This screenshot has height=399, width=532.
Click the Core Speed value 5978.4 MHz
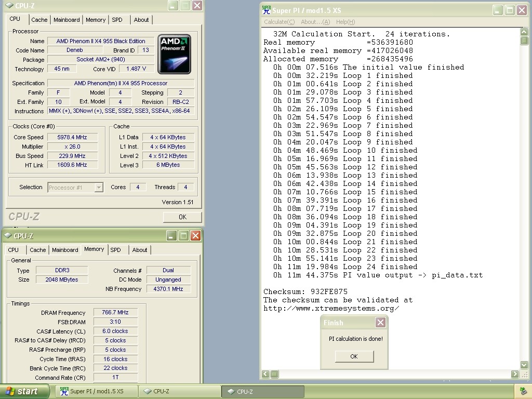tap(72, 137)
